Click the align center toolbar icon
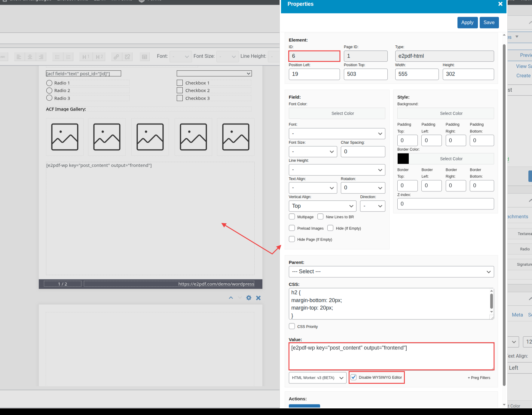 click(x=30, y=57)
